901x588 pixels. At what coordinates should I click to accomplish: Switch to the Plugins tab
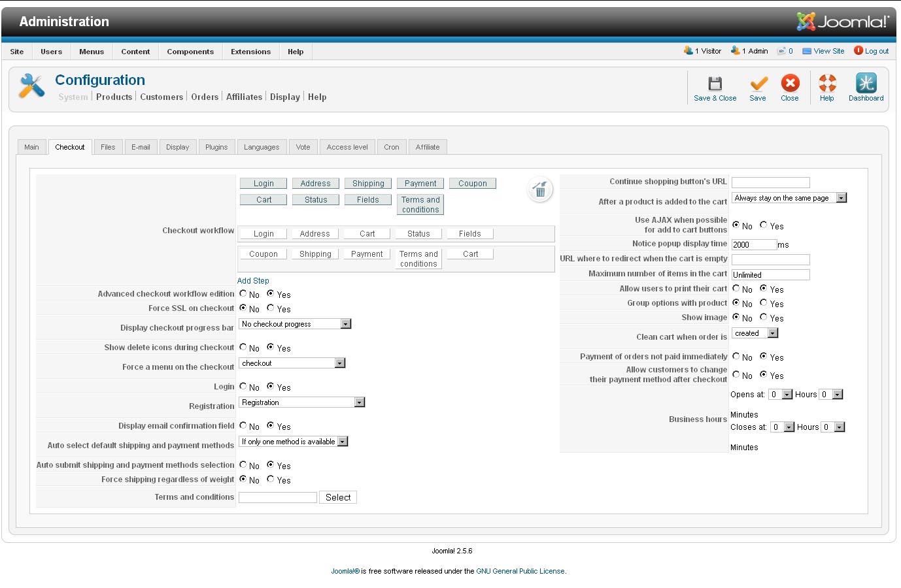(x=216, y=147)
